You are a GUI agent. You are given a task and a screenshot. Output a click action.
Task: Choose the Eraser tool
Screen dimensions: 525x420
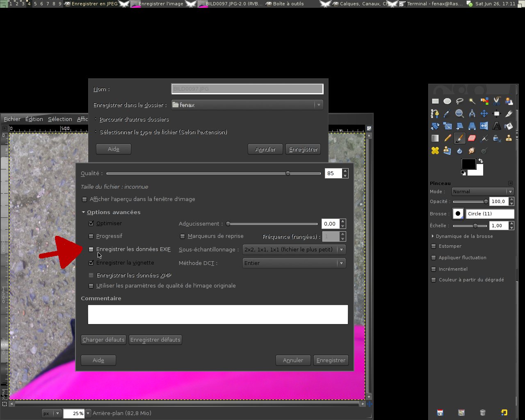(472, 138)
